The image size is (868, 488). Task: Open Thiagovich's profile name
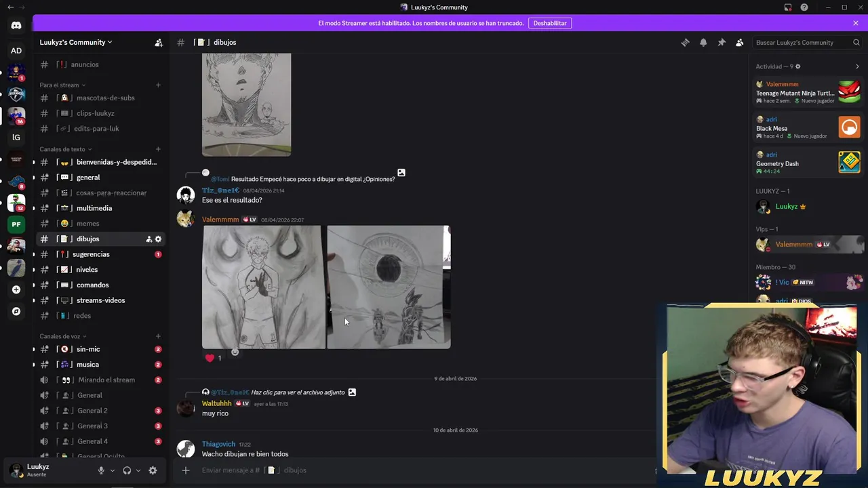pyautogui.click(x=218, y=444)
